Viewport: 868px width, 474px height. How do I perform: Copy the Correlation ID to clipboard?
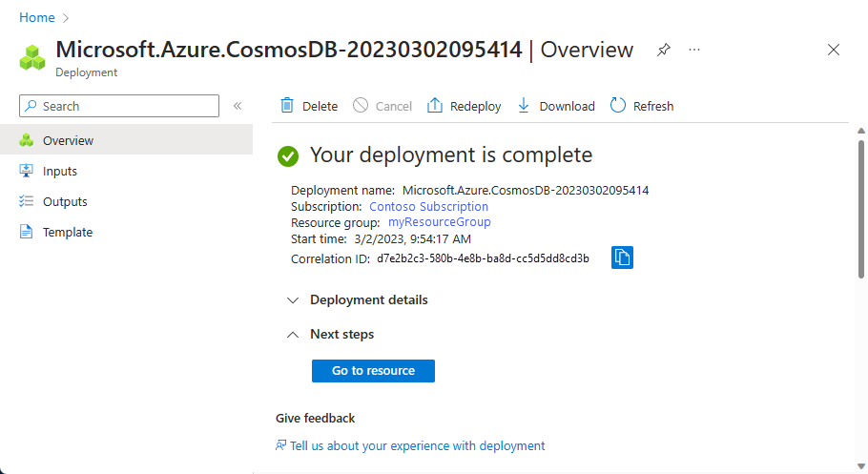pyautogui.click(x=622, y=258)
